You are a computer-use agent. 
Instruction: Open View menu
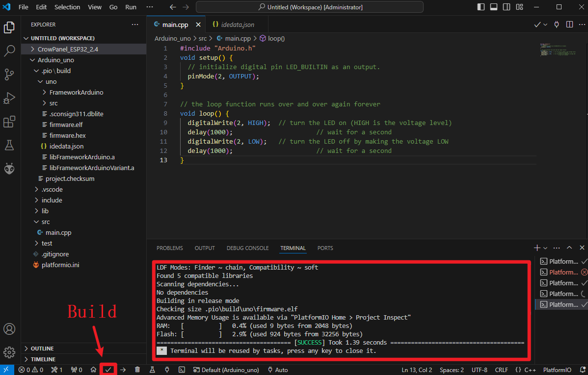pyautogui.click(x=95, y=7)
